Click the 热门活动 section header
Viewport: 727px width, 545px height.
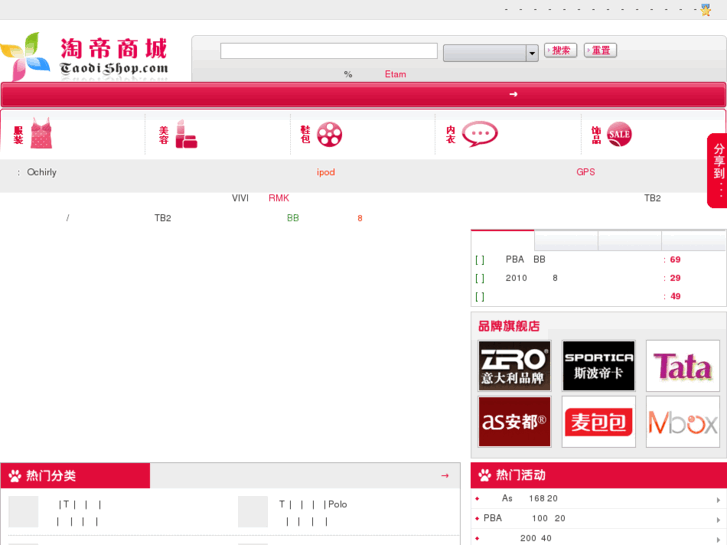point(599,475)
